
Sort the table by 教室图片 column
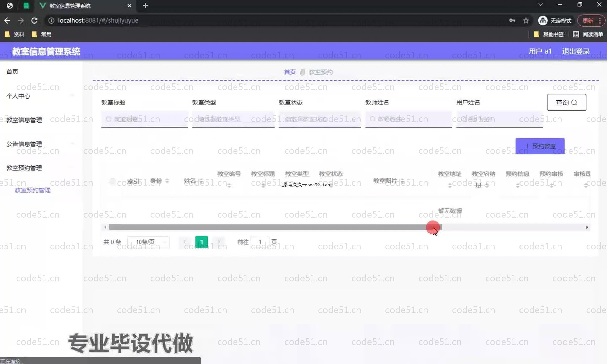coord(403,181)
